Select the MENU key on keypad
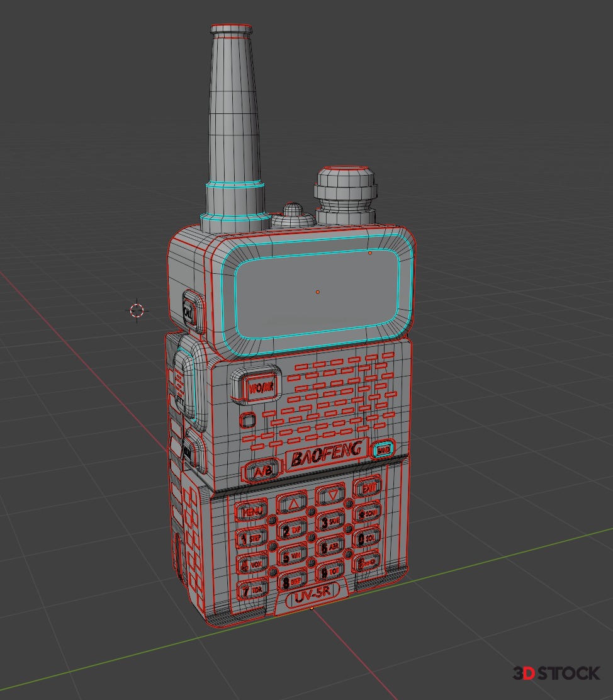 coord(251,512)
